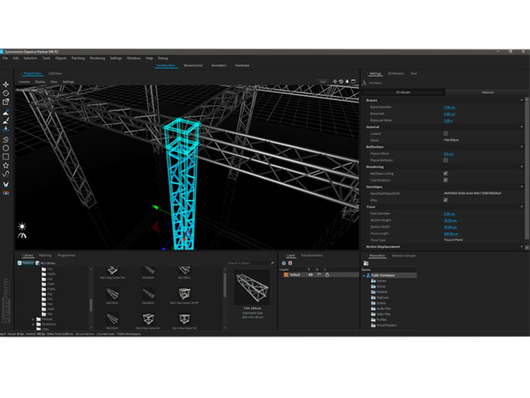Select the Scale tool box-with-arrow icon
This screenshot has width=530, height=398.
click(x=6, y=102)
